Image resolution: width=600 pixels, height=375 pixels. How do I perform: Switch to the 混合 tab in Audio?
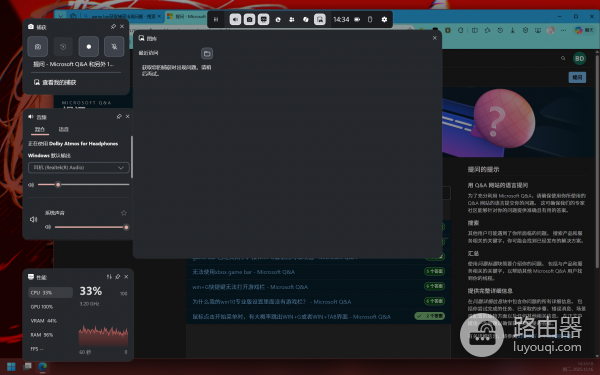pos(40,129)
